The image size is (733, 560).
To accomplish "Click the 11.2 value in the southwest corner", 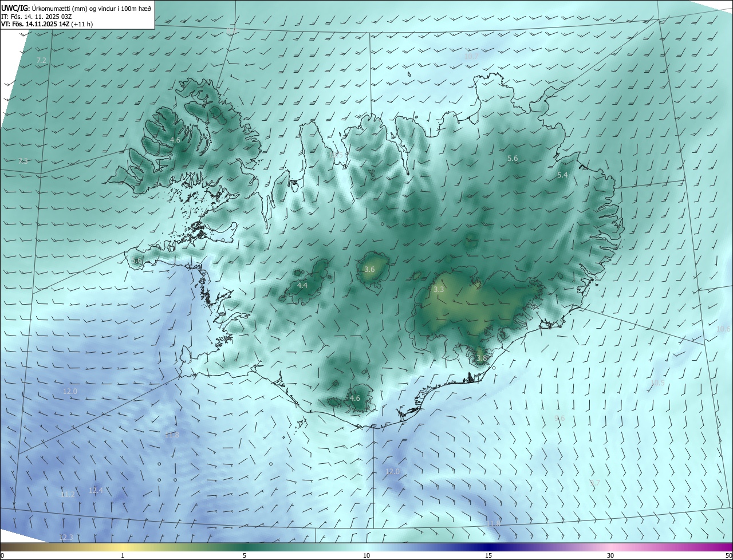I will point(68,494).
